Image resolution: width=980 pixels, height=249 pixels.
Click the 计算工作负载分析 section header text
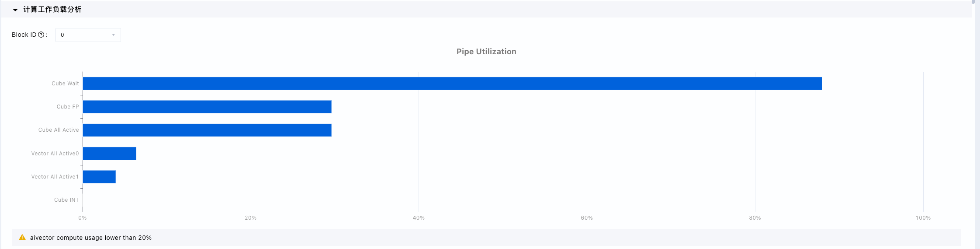click(52, 10)
